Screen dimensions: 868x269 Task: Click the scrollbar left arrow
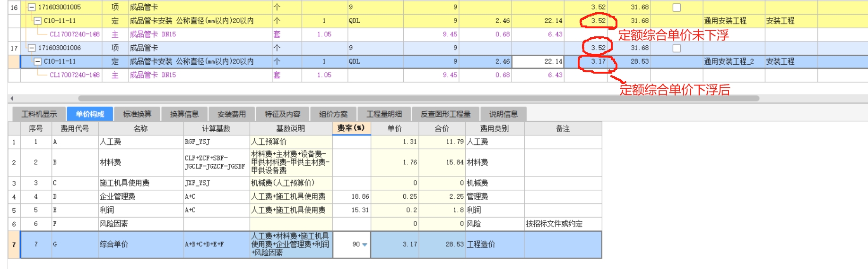(x=12, y=98)
